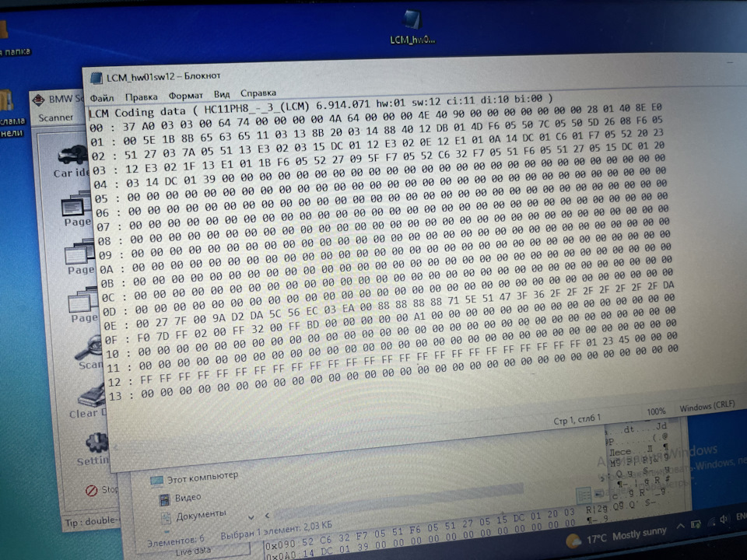Select Документы folder in the Explorer tree

193,516
